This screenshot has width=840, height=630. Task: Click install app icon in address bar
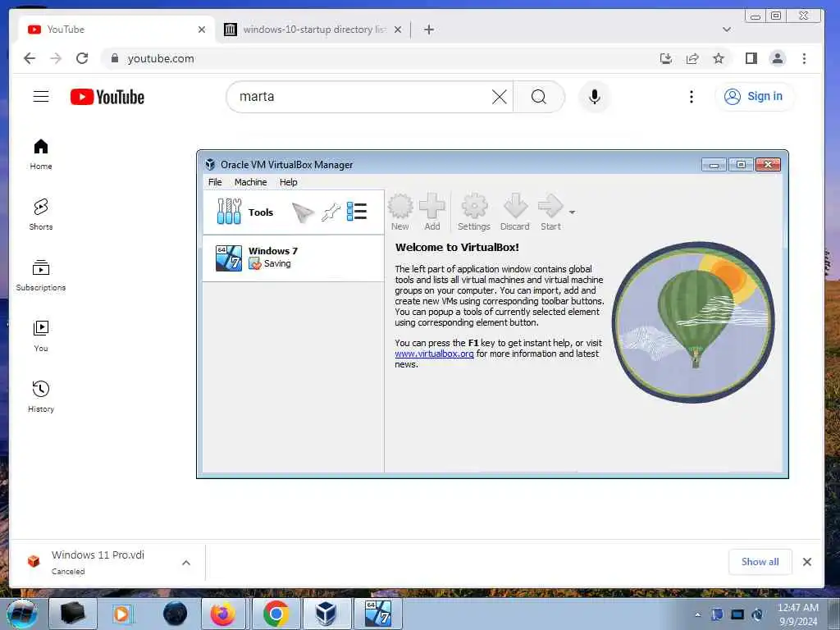[666, 58]
